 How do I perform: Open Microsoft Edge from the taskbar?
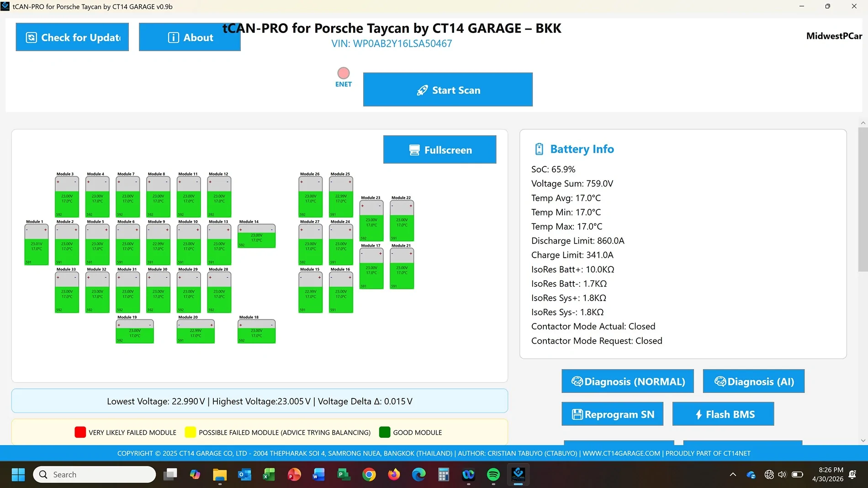point(418,475)
